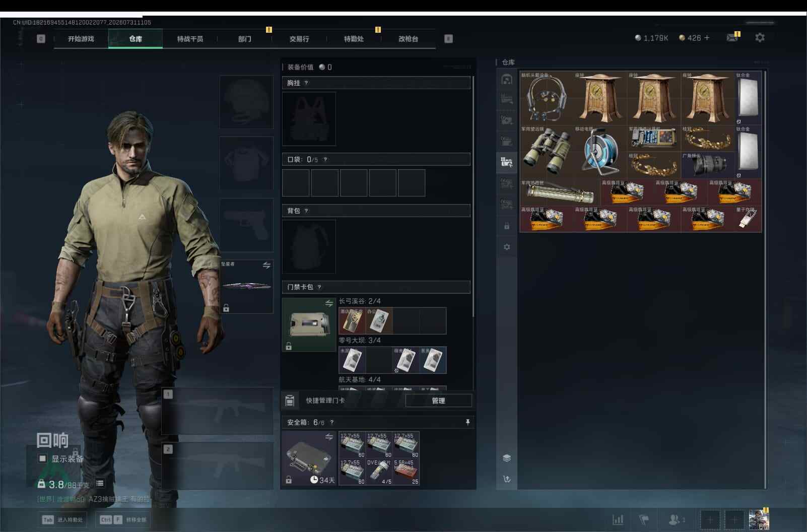Show help for 口袋
The height and width of the screenshot is (532, 807).
point(325,160)
